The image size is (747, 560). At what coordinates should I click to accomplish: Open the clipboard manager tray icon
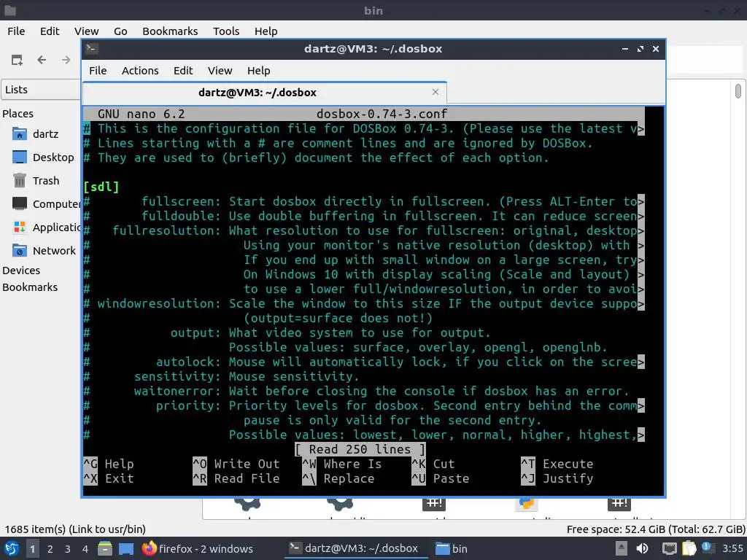689,548
